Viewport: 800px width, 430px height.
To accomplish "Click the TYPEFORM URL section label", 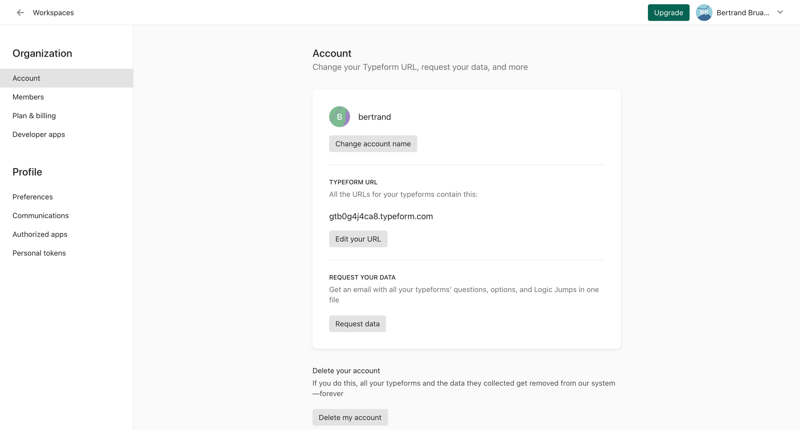I will tap(353, 182).
